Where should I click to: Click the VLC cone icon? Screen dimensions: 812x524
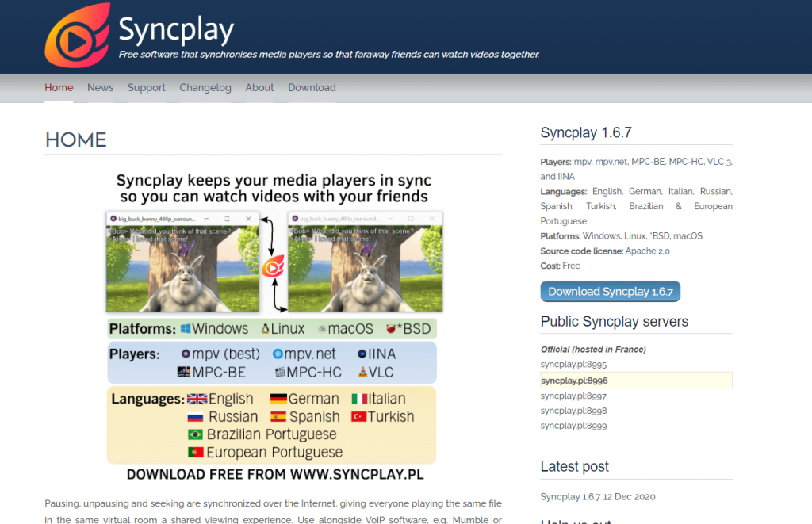tap(362, 372)
